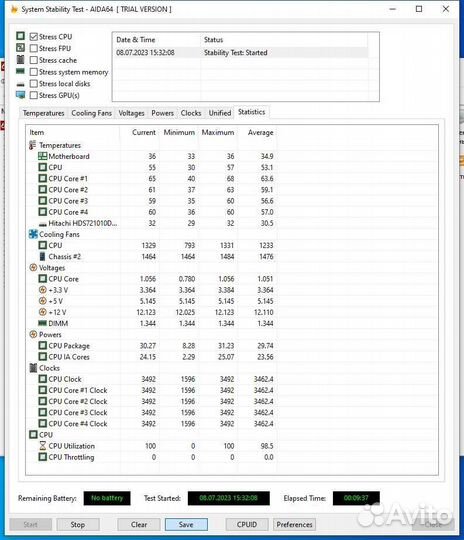Open Preferences
464x540 pixels.
[294, 525]
